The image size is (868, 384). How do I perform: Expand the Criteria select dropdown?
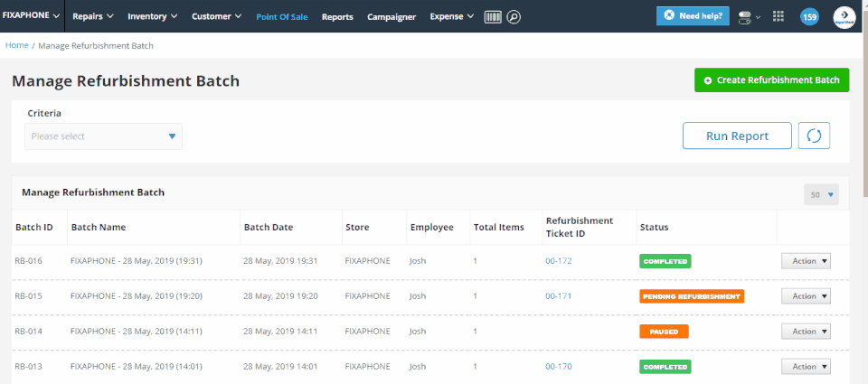pos(103,136)
